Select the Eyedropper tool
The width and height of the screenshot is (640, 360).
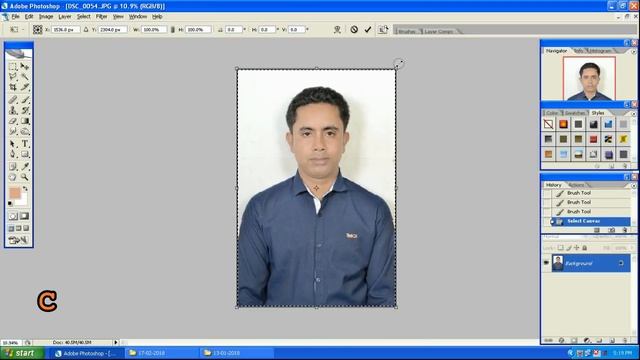(24, 167)
